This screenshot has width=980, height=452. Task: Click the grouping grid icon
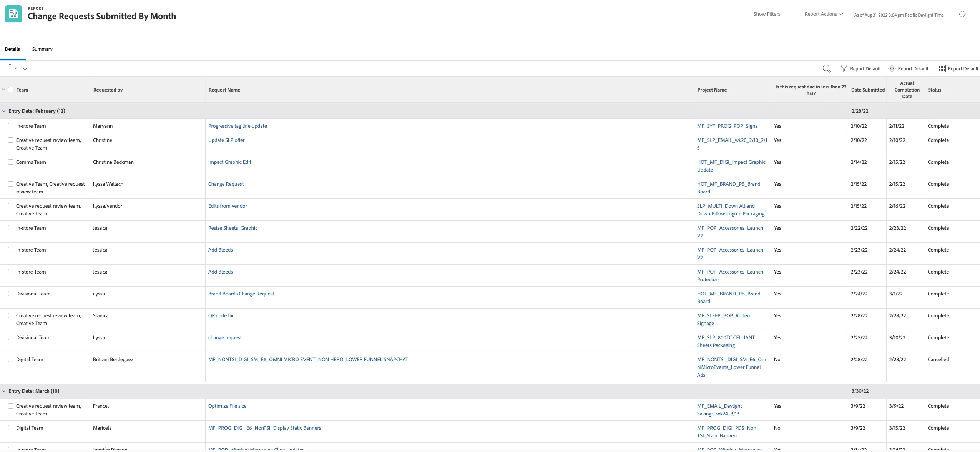[942, 68]
